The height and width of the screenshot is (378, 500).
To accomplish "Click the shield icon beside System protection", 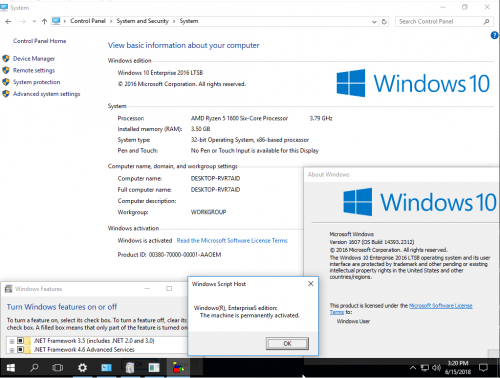I will tap(6, 82).
